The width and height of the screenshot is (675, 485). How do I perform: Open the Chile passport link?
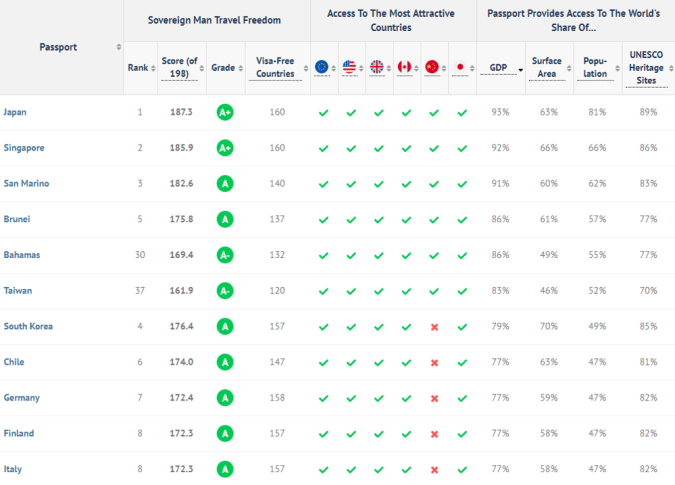pyautogui.click(x=14, y=362)
